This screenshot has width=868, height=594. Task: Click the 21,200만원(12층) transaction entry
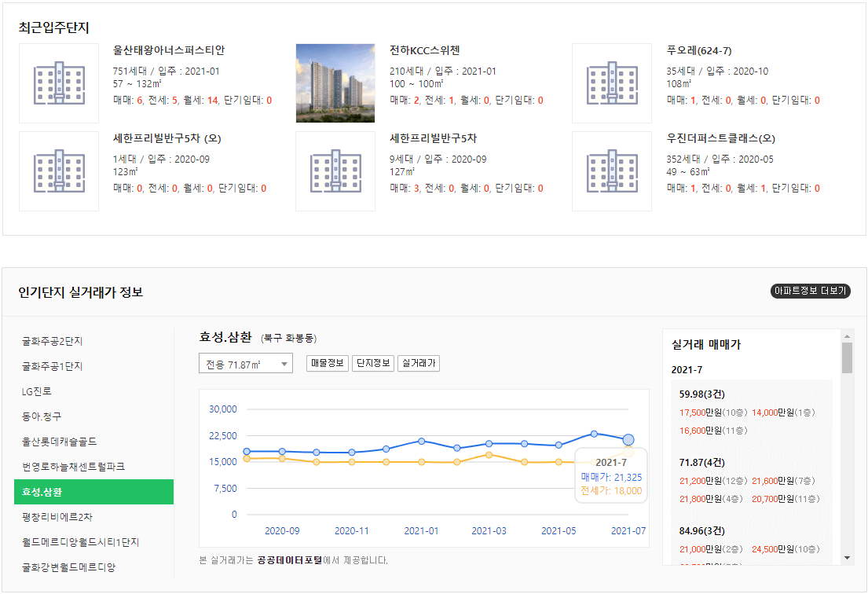pos(713,481)
